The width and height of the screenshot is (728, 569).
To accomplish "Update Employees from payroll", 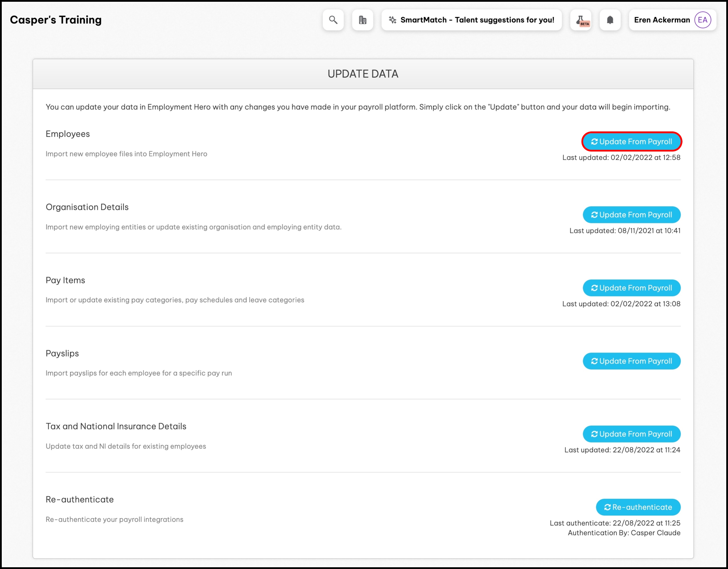I will click(x=631, y=142).
